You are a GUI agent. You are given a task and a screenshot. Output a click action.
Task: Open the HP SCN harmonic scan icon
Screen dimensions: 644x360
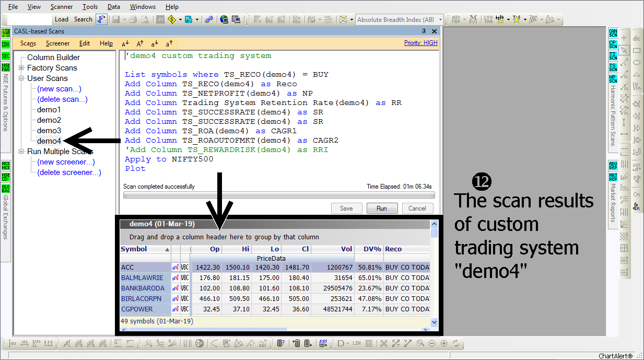pos(613,79)
